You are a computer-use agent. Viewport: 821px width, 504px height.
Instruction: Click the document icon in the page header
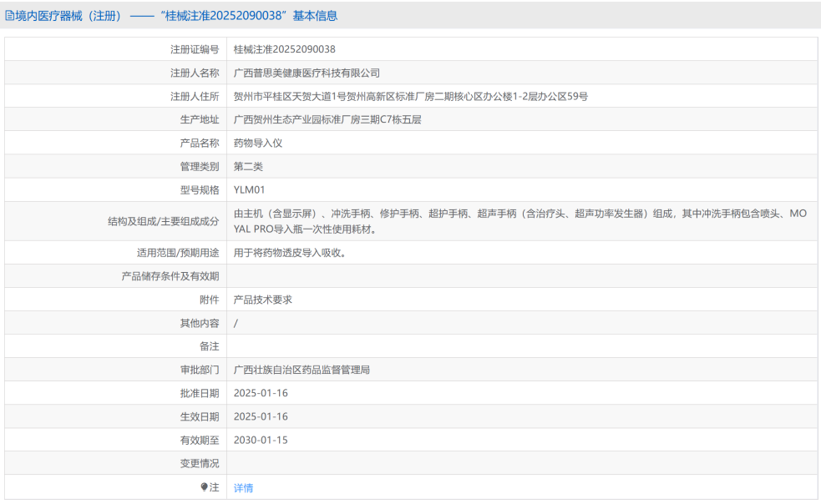9,16
